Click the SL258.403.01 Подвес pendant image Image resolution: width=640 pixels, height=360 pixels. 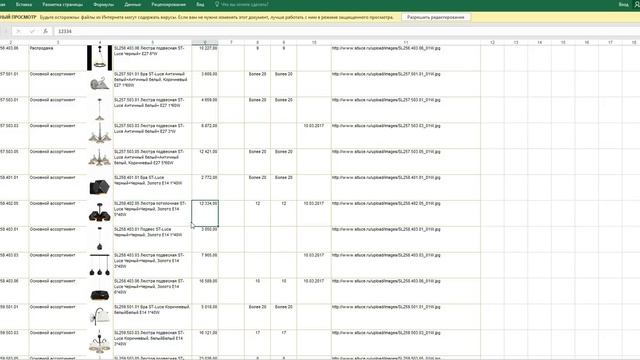(100, 239)
